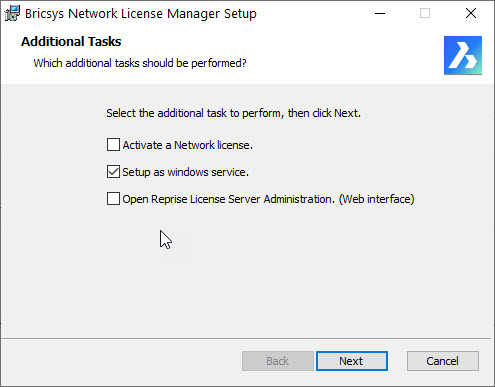Click 'Select the additional task to perform' text
The width and height of the screenshot is (495, 387).
[x=195, y=113]
